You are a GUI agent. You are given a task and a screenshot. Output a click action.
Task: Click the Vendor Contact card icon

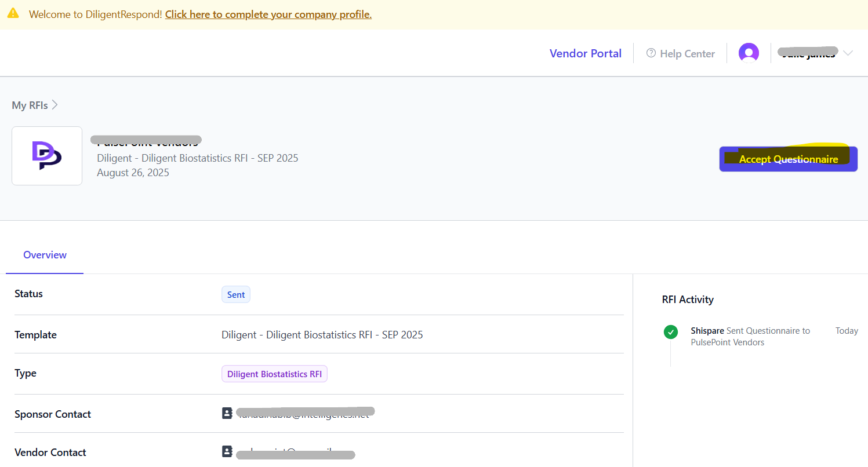coord(227,451)
